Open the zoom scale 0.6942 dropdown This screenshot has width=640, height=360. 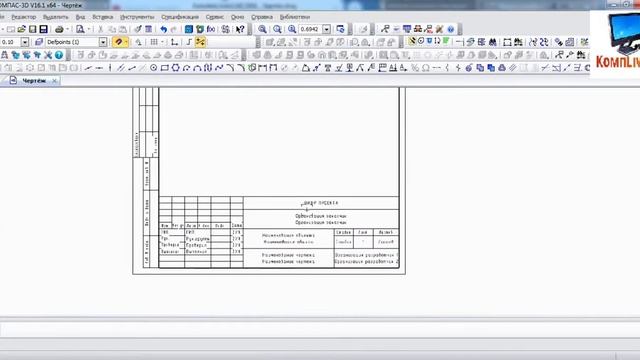[x=327, y=29]
